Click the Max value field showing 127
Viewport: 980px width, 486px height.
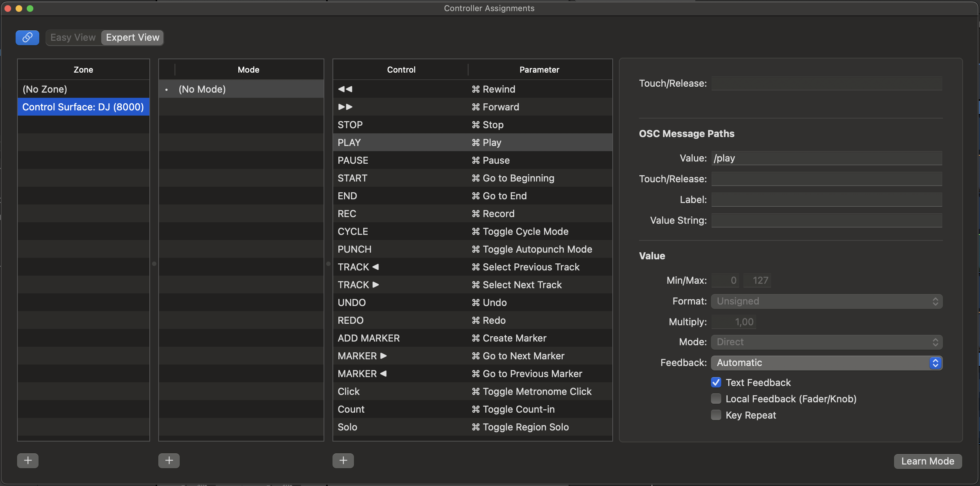[757, 280]
